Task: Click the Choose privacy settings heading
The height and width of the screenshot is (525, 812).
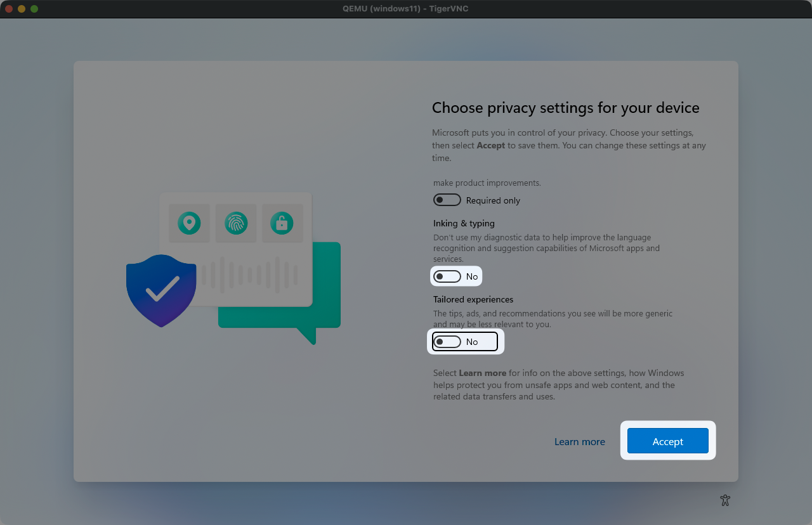Action: pos(565,108)
